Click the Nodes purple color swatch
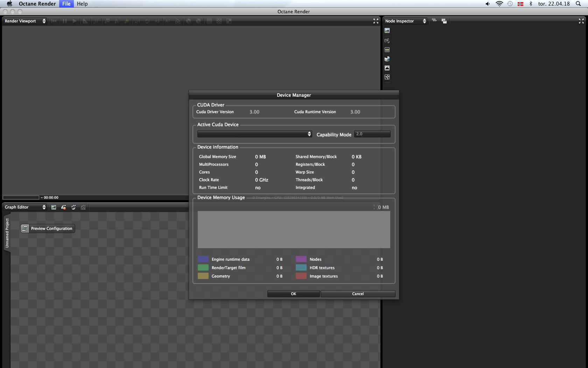Screen dimensions: 588x368 pos(301,259)
